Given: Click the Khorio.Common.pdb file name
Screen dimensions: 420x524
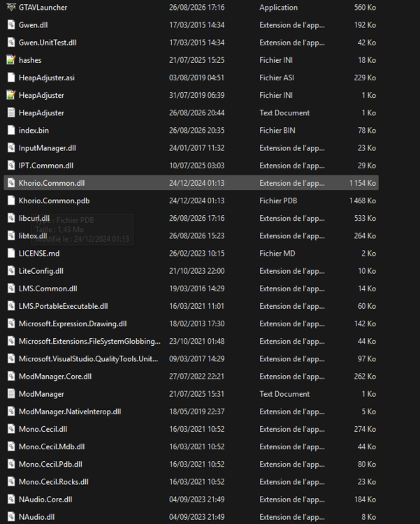Looking at the screenshot, I should coord(55,201).
